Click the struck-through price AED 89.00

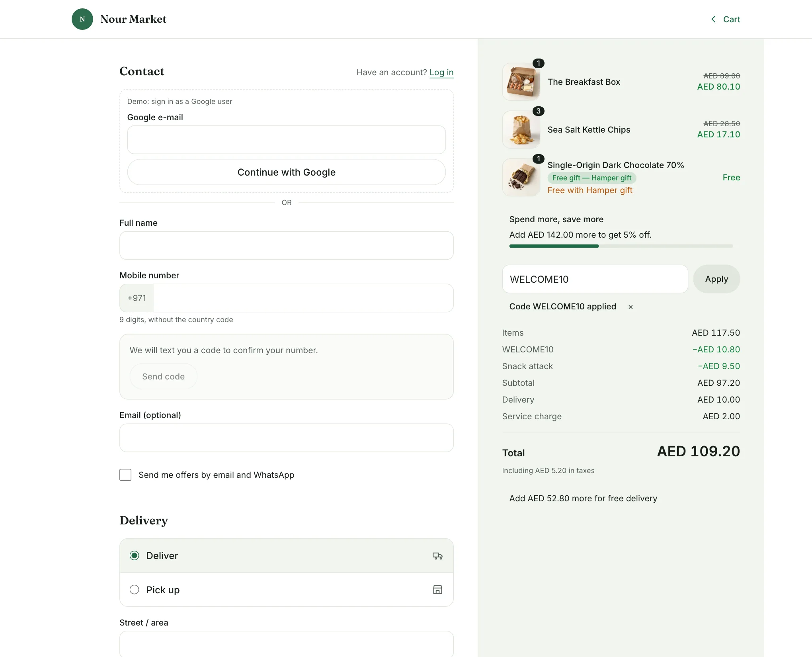(722, 76)
